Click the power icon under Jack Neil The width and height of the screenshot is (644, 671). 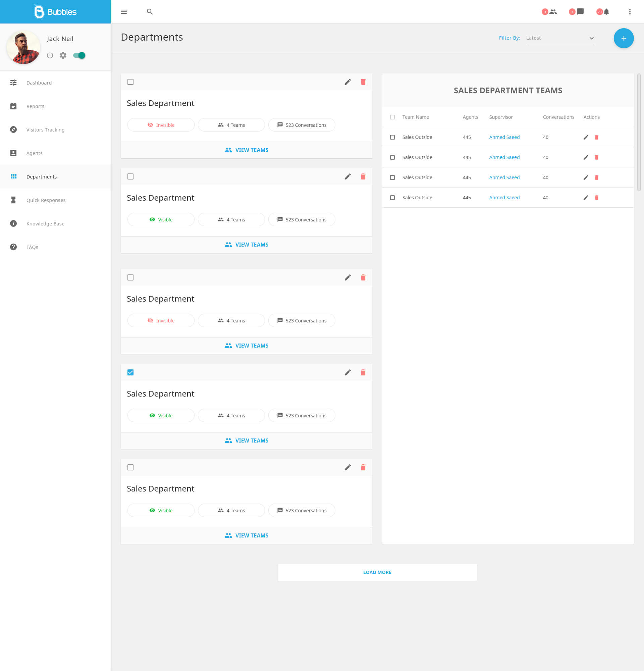click(x=50, y=55)
